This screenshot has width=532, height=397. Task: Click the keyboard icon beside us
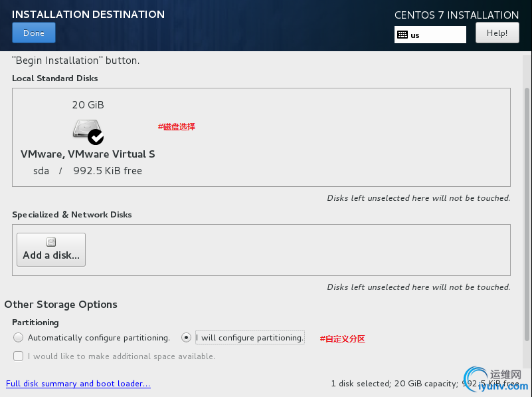402,35
